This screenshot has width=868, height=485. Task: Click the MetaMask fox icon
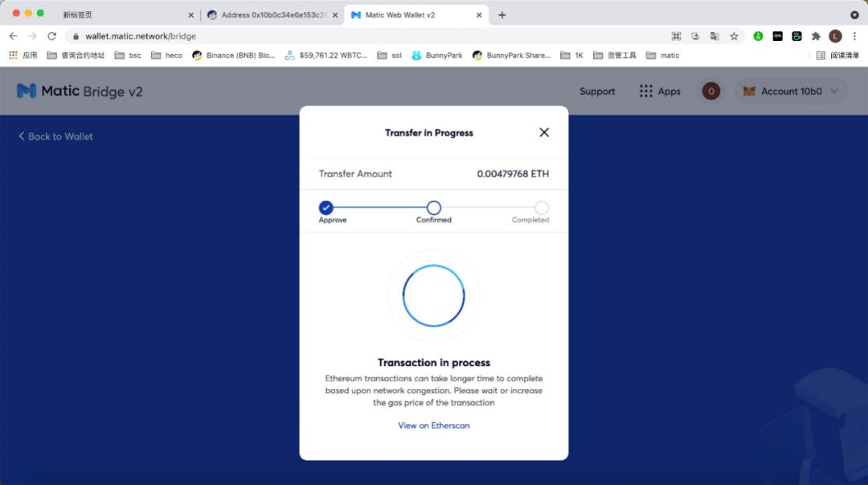pos(749,92)
